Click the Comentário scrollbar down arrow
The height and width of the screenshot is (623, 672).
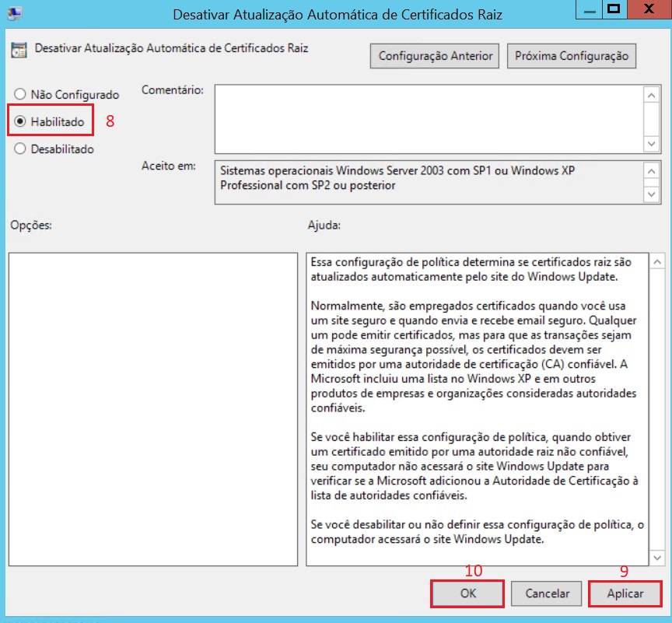tap(652, 144)
